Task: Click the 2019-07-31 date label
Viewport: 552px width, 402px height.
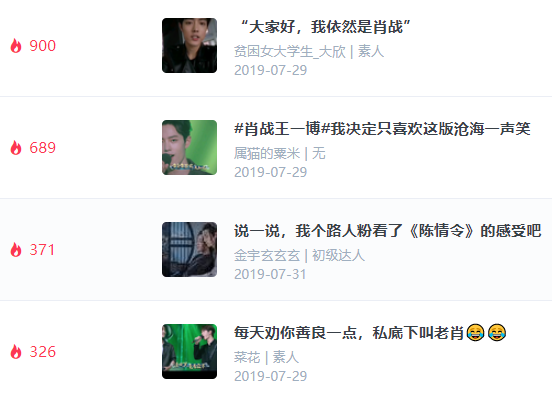Action: click(x=270, y=275)
